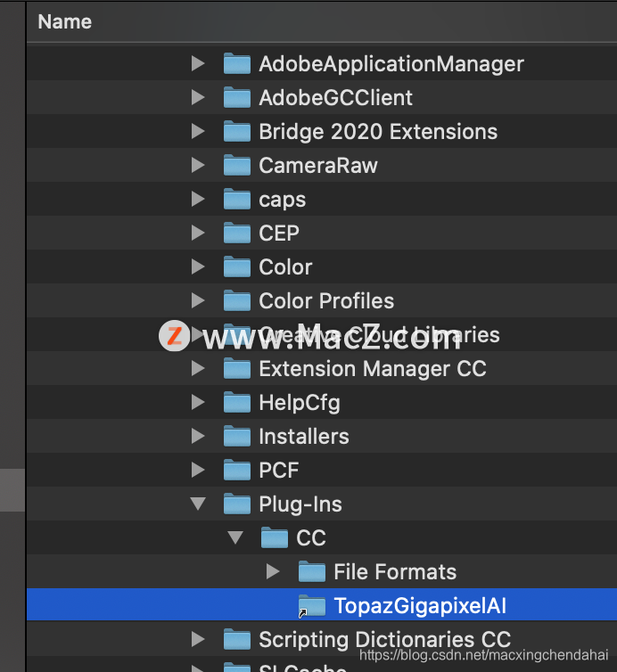Select the Bridge 2020 Extensions name

coord(378,132)
